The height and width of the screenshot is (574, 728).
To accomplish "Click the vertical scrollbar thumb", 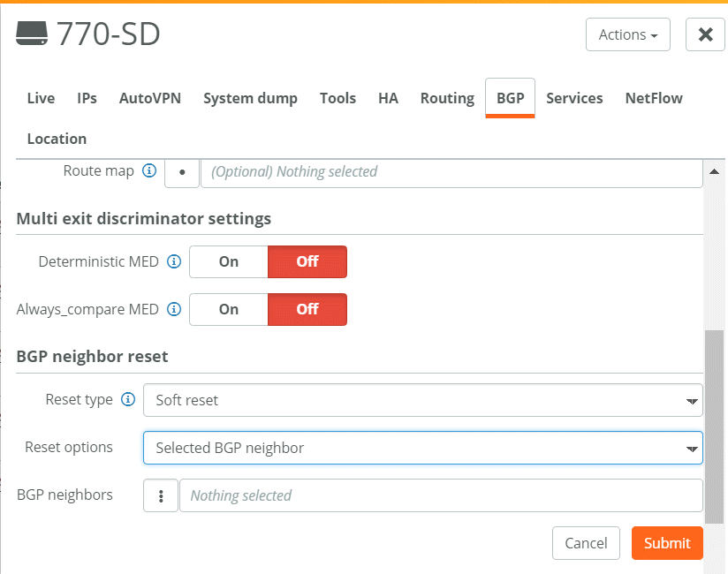I will (714, 427).
